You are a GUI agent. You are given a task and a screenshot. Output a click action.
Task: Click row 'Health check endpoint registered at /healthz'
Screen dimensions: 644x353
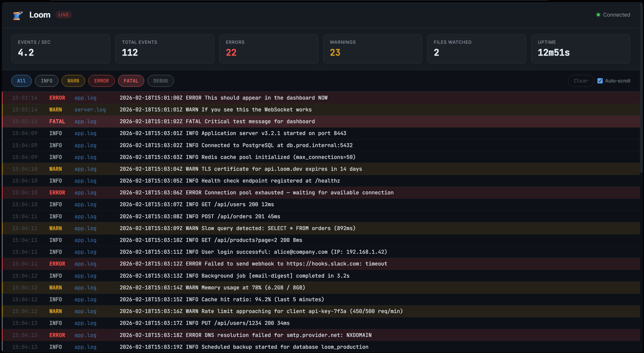pos(321,181)
